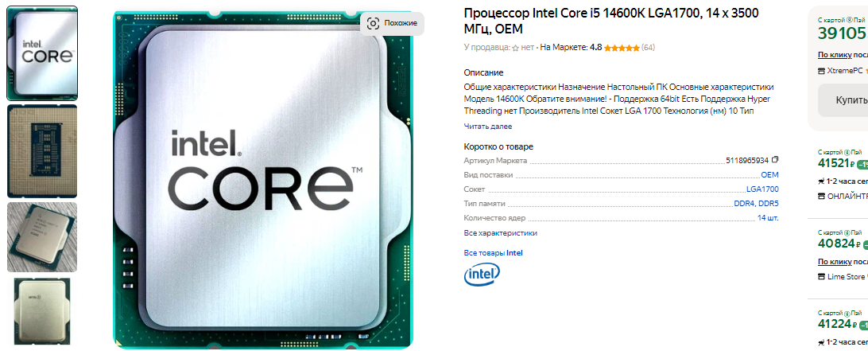Click the DDR4, DDR5 memory type link

[x=756, y=204]
